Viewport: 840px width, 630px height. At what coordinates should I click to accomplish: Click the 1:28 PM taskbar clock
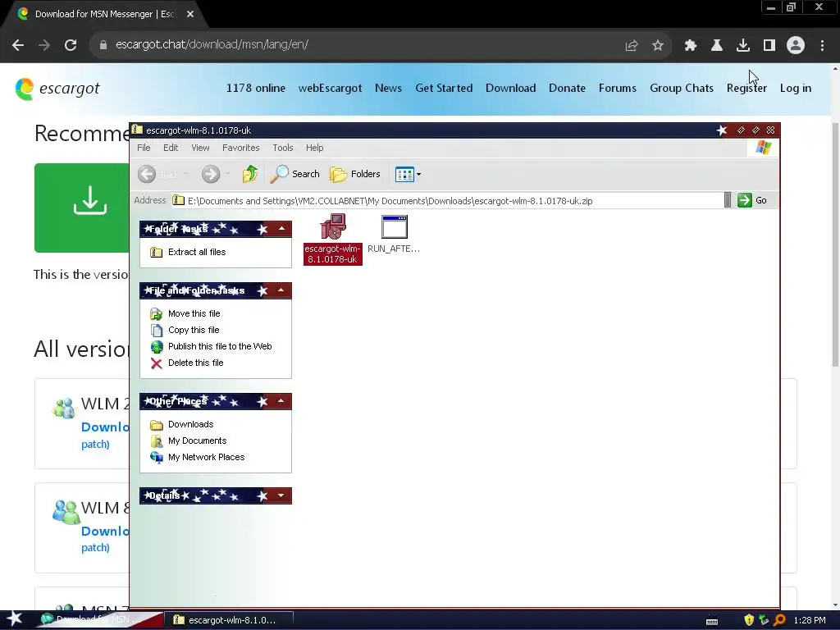810,620
